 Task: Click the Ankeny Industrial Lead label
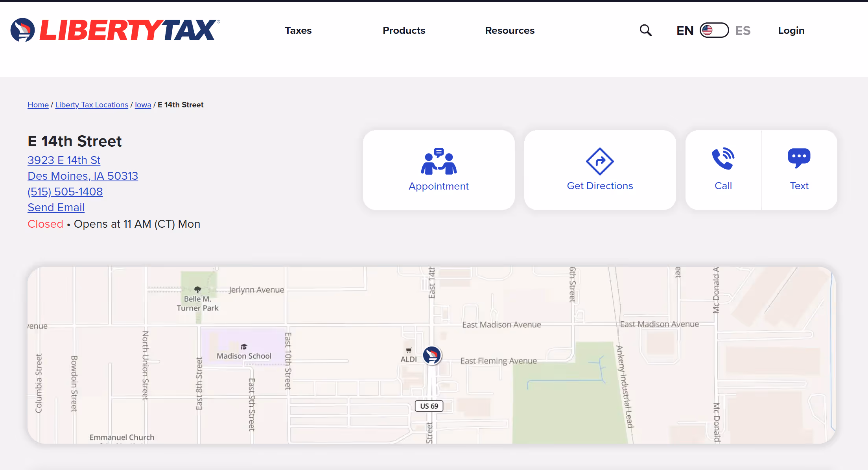coord(625,387)
